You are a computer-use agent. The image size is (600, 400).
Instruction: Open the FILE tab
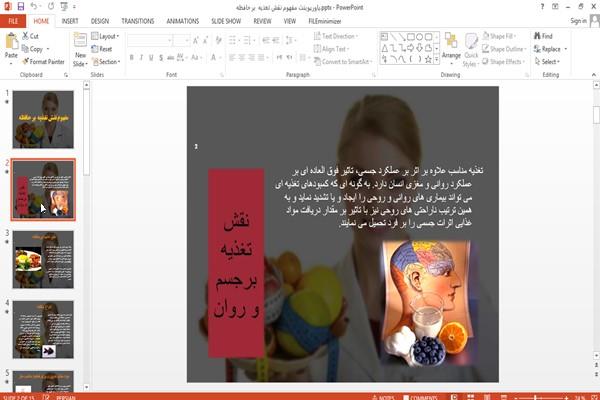pyautogui.click(x=13, y=21)
